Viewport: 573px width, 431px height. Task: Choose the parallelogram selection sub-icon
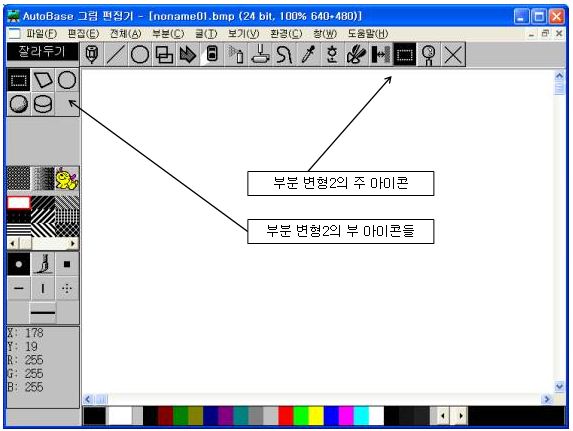tap(43, 80)
